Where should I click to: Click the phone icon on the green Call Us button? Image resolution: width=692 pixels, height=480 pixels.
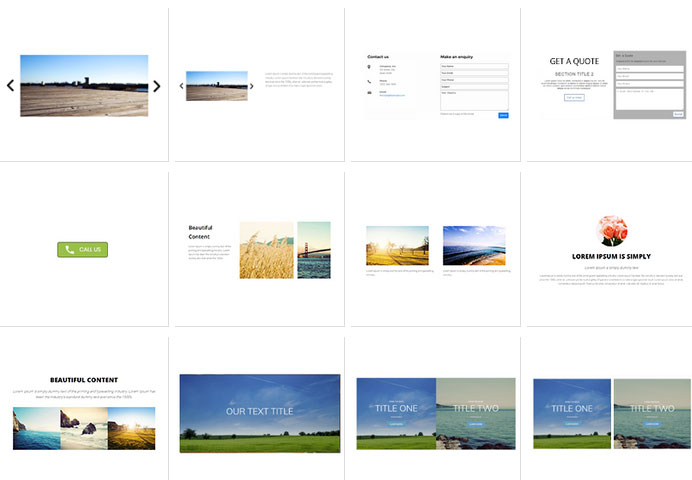(69, 249)
